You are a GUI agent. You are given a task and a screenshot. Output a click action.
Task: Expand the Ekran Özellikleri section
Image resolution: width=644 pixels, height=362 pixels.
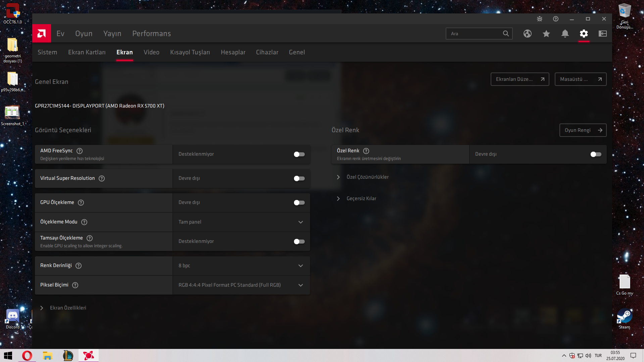click(63, 308)
